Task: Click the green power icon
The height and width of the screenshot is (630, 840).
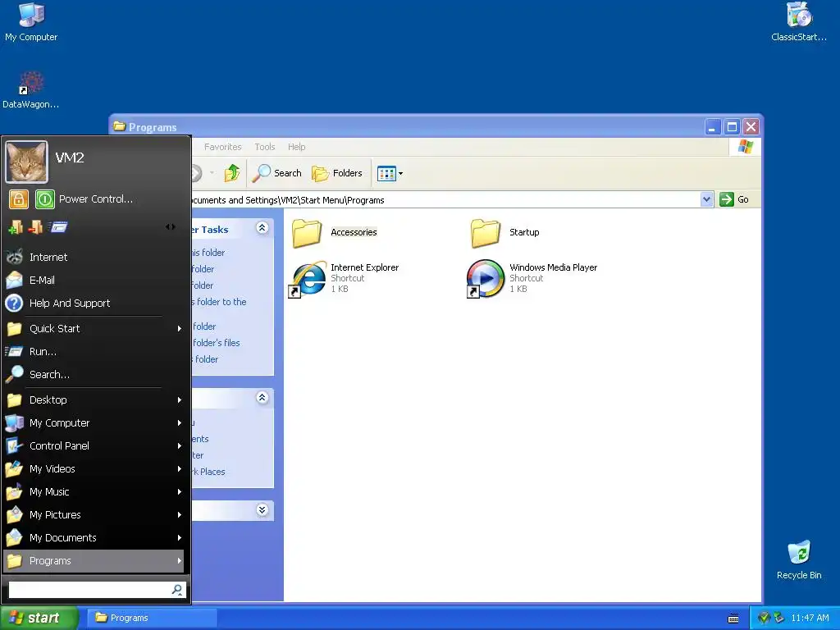Action: coord(45,199)
